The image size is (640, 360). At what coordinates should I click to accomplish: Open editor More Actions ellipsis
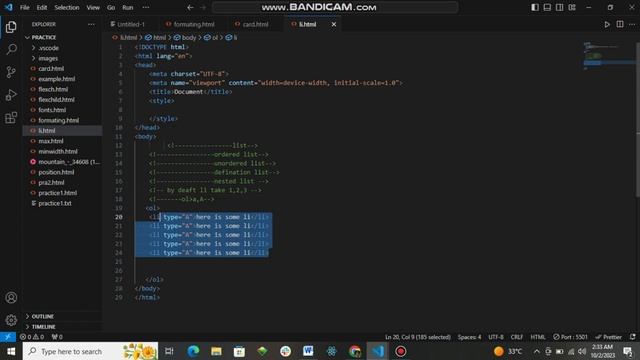click(632, 24)
